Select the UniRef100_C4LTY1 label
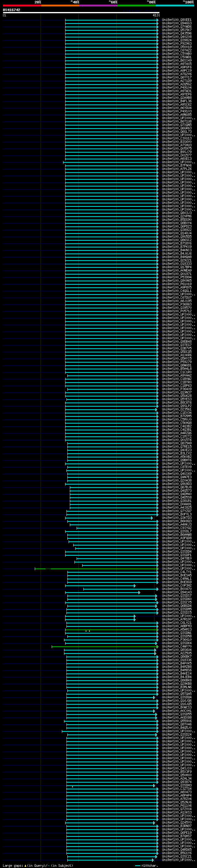The width and height of the screenshot is (197, 868). (176, 572)
